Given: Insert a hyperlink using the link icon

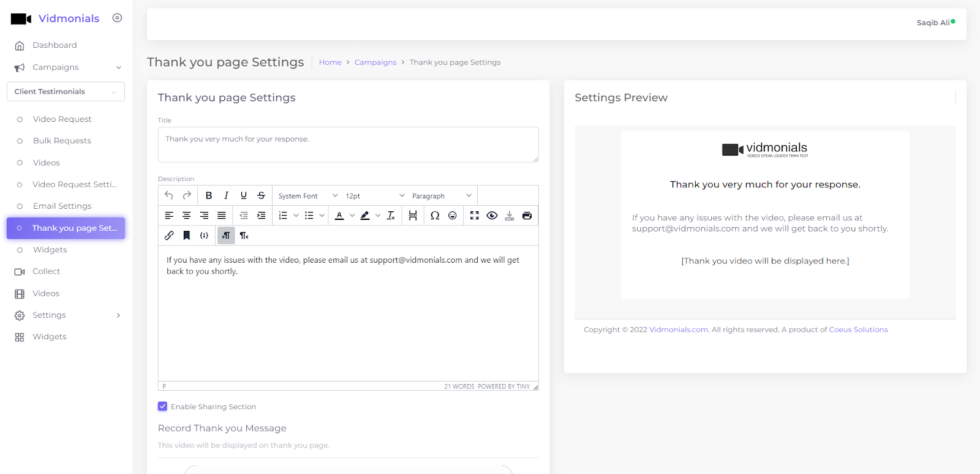Looking at the screenshot, I should click(x=169, y=235).
